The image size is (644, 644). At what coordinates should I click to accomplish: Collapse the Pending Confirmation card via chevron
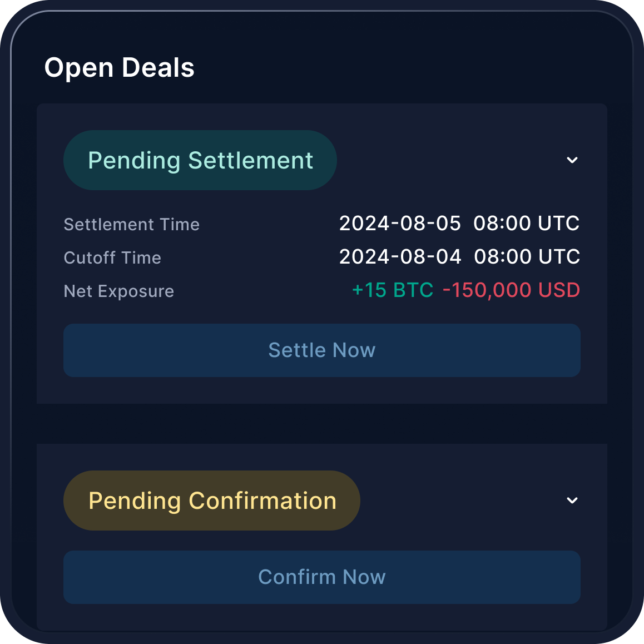coord(572,501)
